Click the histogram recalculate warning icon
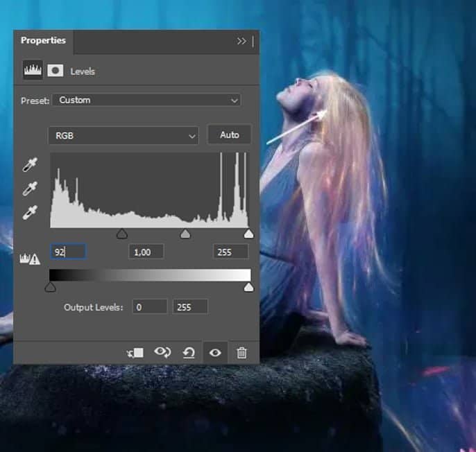The width and height of the screenshot is (476, 452). click(x=31, y=259)
